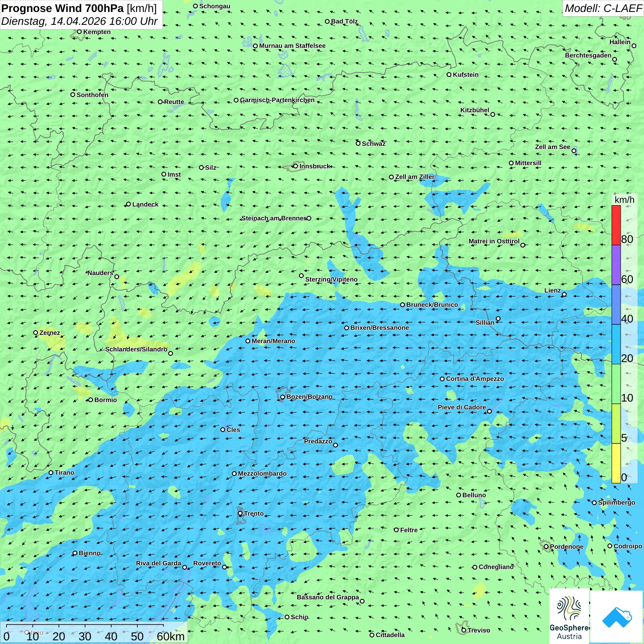Click the 'Berchtesgaden' label
The image size is (644, 644).
click(588, 55)
